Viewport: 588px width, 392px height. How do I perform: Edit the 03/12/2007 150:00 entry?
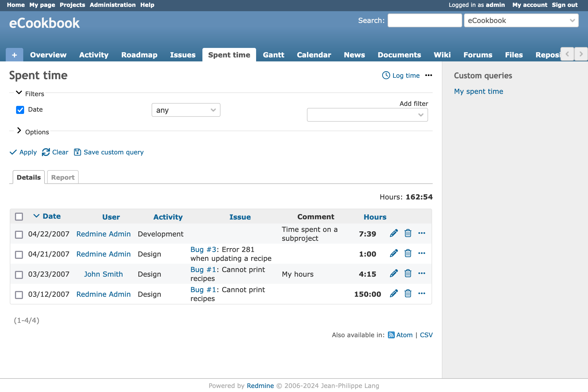(394, 293)
